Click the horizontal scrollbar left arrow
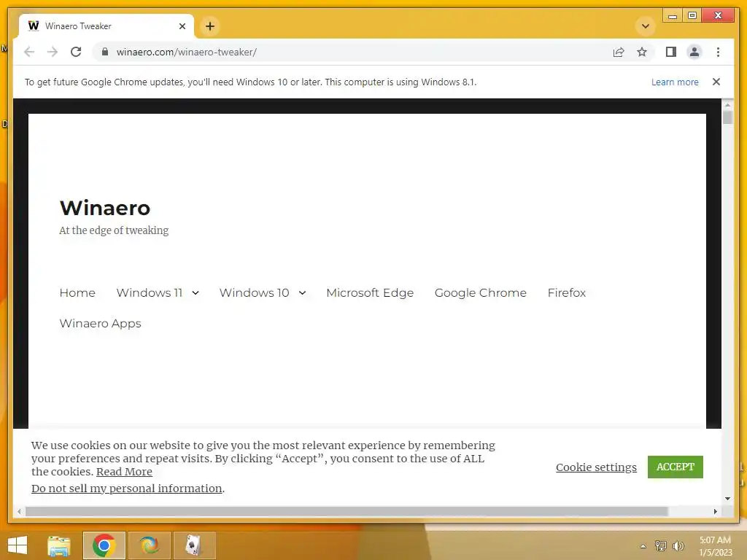 pyautogui.click(x=18, y=511)
